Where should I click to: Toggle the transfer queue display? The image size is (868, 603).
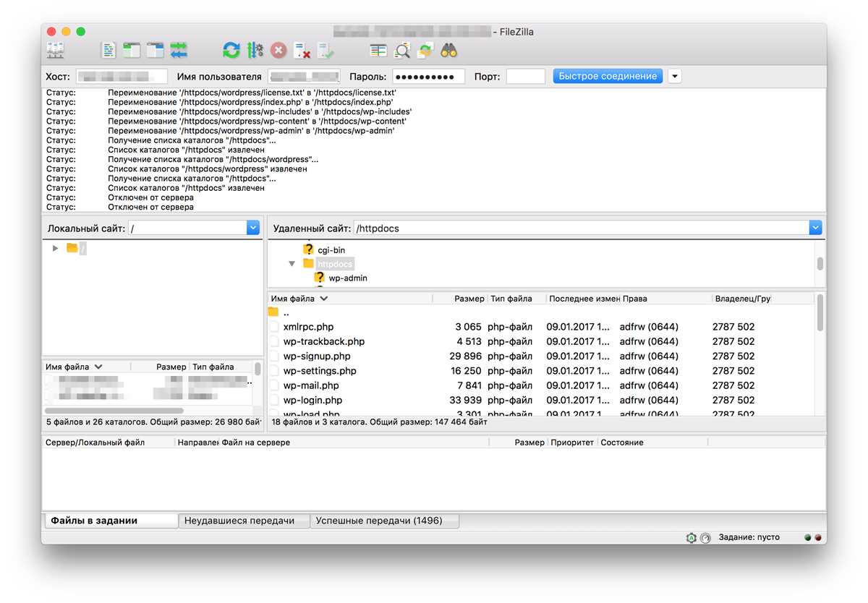[179, 51]
